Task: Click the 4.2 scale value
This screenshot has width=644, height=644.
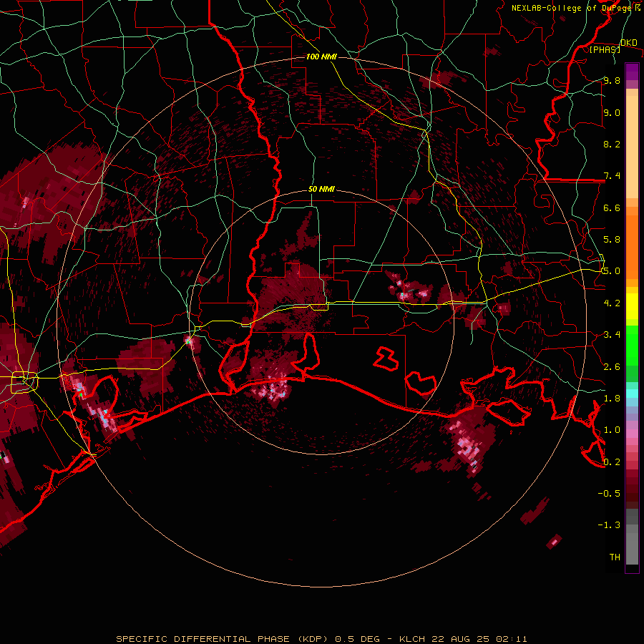Action: (x=612, y=303)
